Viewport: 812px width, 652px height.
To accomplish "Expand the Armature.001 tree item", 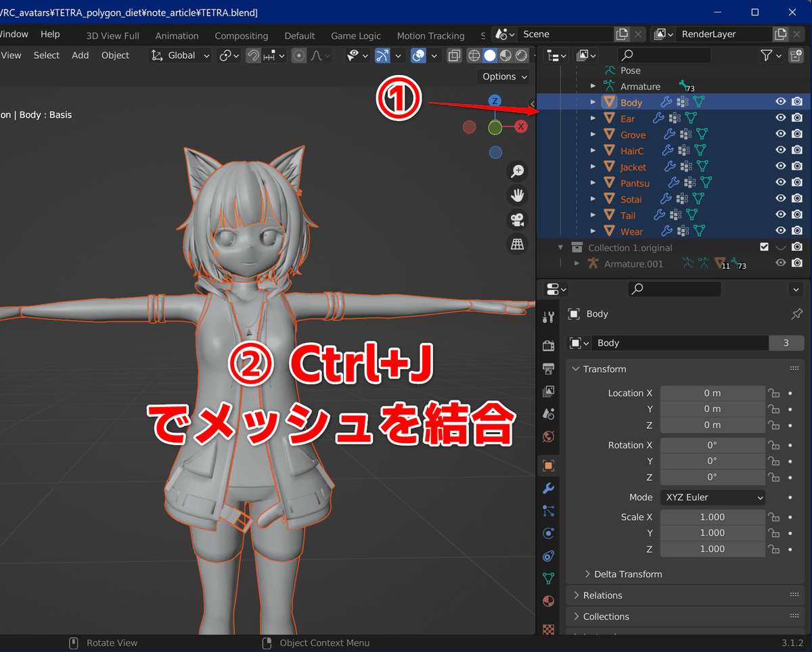I will (x=577, y=264).
